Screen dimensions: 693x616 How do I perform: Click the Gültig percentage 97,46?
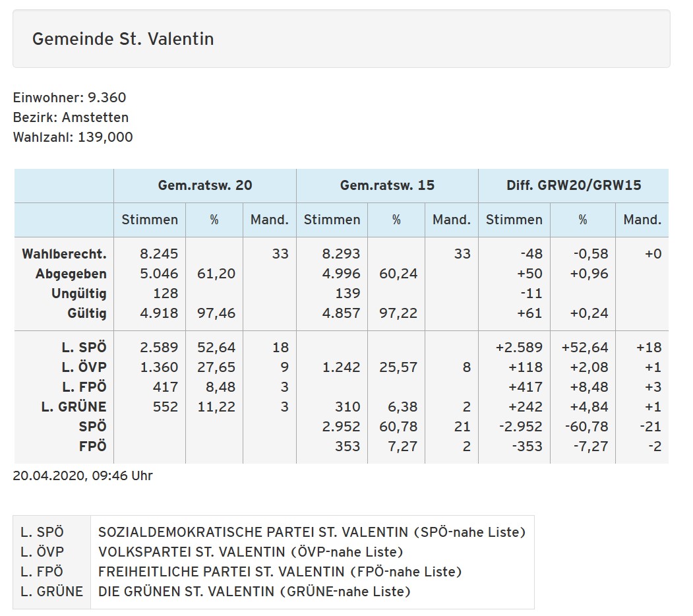[216, 313]
